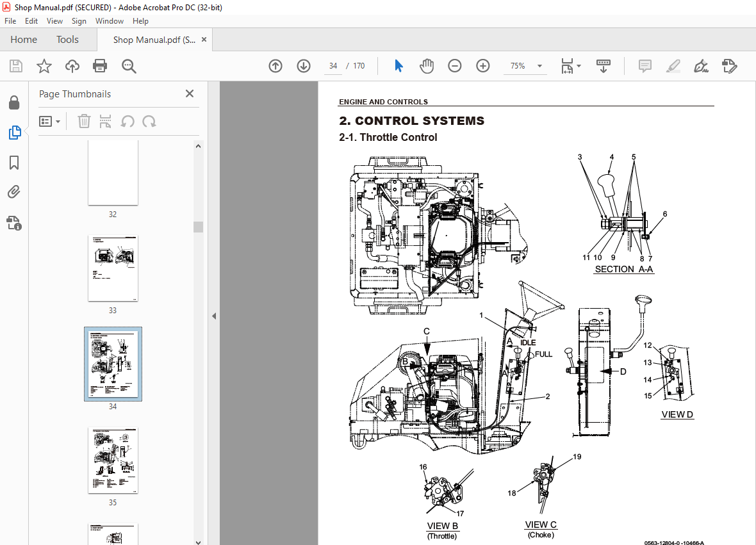The height and width of the screenshot is (545, 756).
Task: Click the page number input field
Action: pyautogui.click(x=333, y=66)
